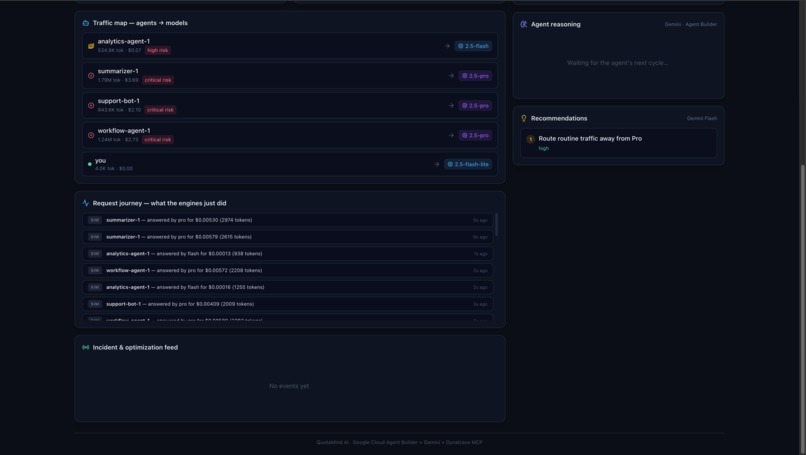Click the QuotaMind AI footer text
Image resolution: width=806 pixels, height=455 pixels.
pyautogui.click(x=399, y=442)
